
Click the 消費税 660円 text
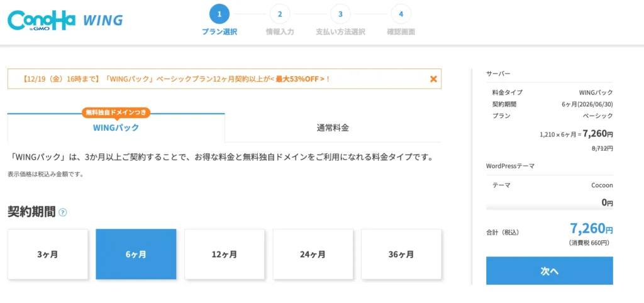[x=589, y=243]
